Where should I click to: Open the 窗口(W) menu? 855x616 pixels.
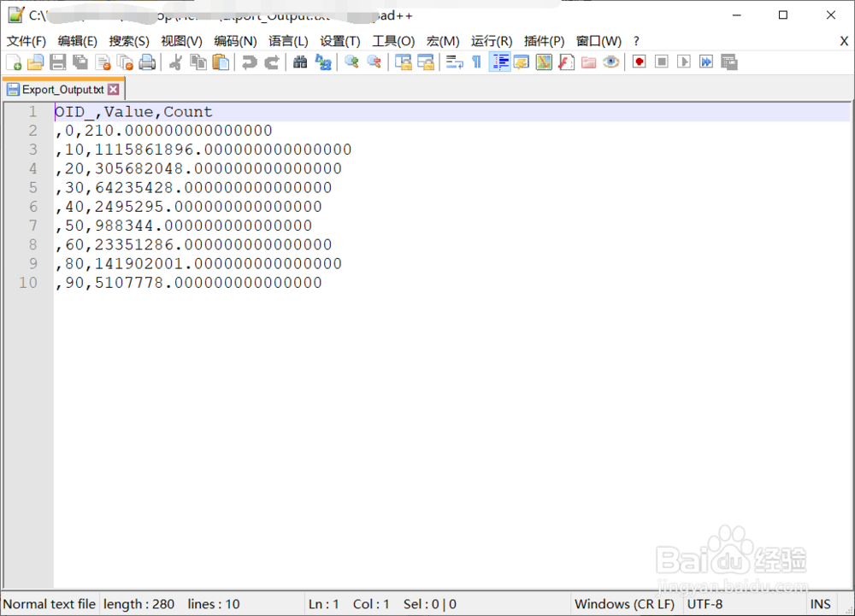point(598,41)
